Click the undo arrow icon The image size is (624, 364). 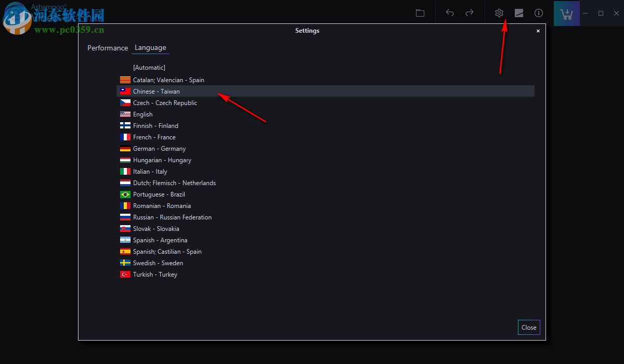click(x=450, y=13)
